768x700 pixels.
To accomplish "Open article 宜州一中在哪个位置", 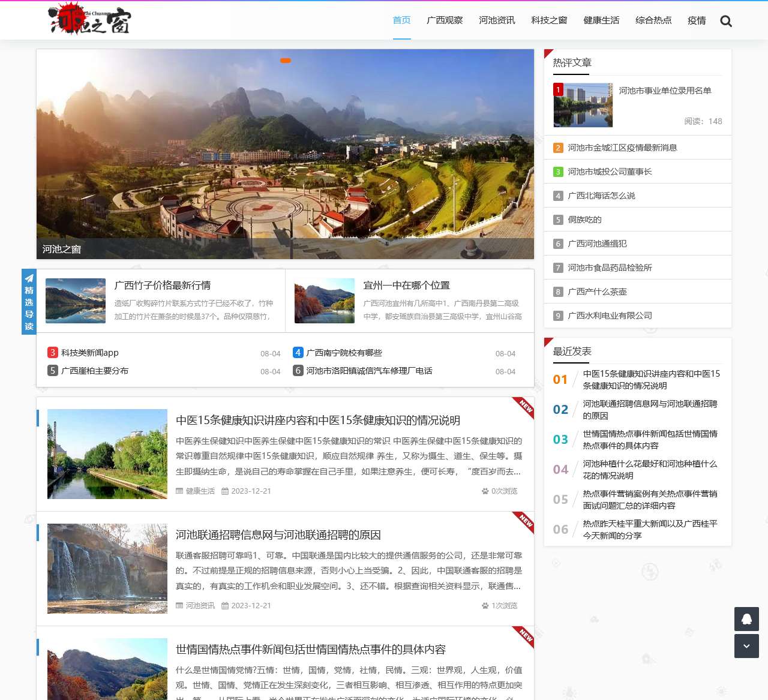I will [x=407, y=286].
